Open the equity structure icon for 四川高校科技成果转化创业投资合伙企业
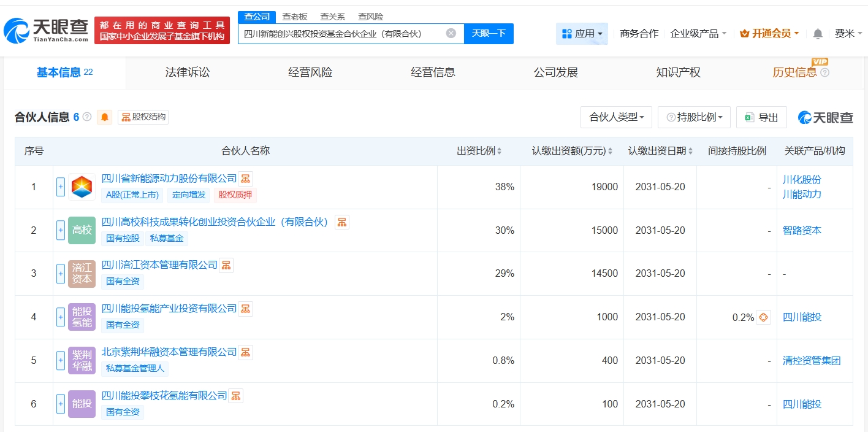 tap(342, 222)
